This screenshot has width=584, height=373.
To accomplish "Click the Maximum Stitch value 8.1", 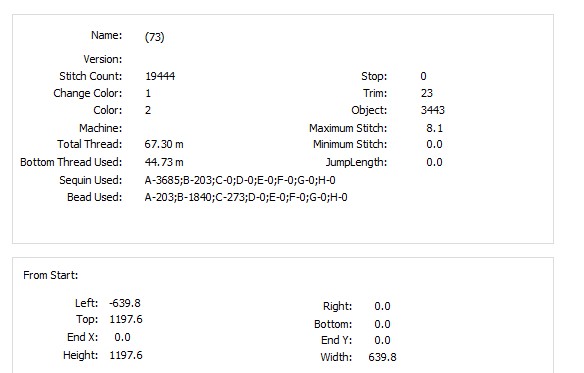I will (x=434, y=128).
